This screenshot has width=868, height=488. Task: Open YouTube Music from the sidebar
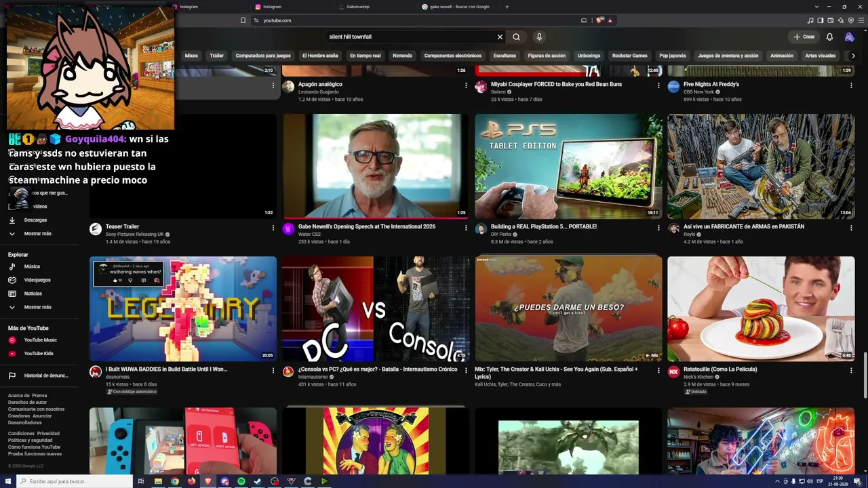coord(41,340)
